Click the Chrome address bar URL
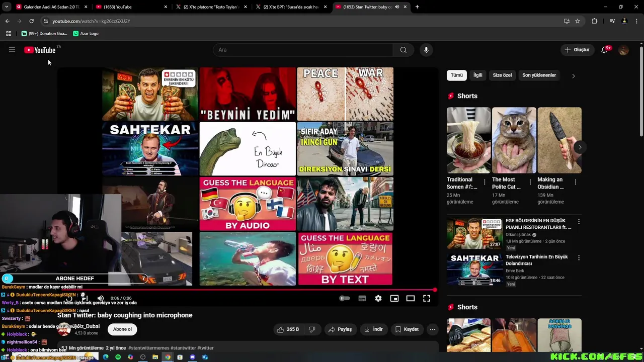This screenshot has height=362, width=644. pyautogui.click(x=91, y=21)
